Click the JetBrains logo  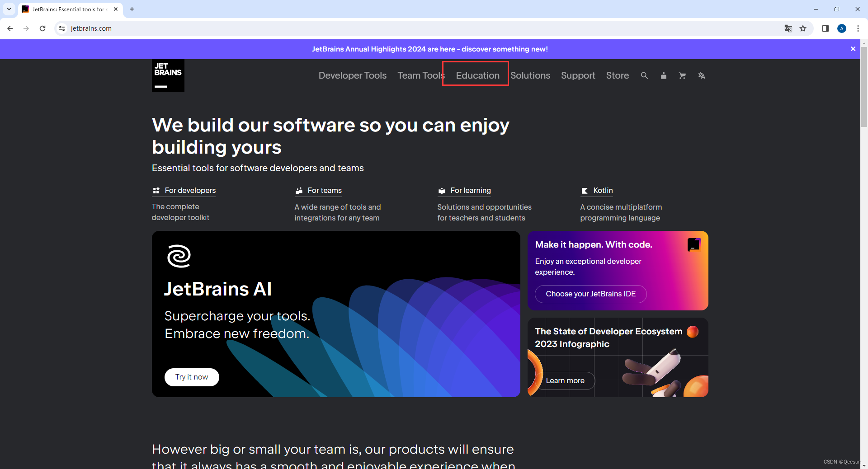168,75
